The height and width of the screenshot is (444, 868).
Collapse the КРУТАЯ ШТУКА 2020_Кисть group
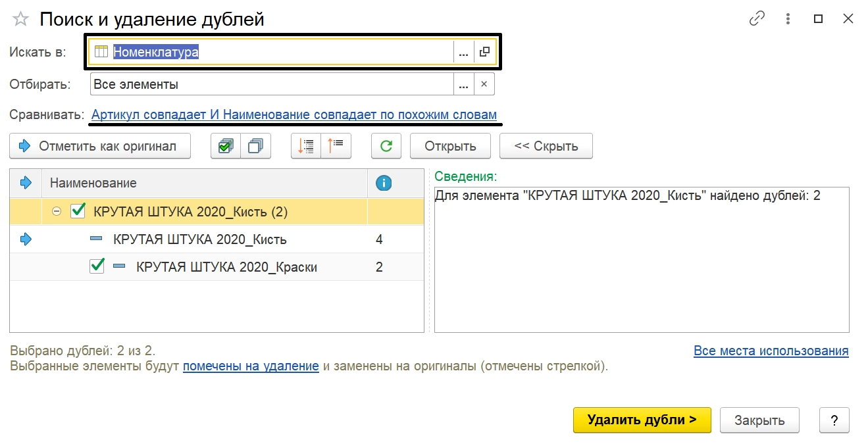(57, 212)
